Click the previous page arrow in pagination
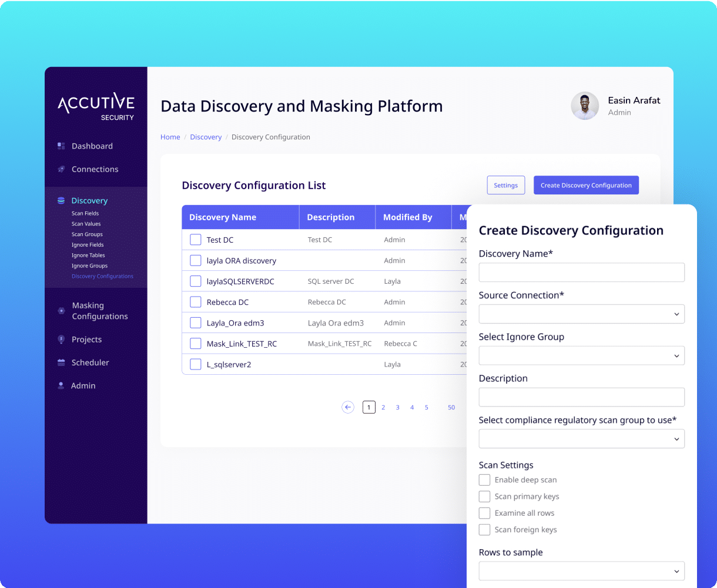Viewport: 717px width, 588px height. point(348,407)
